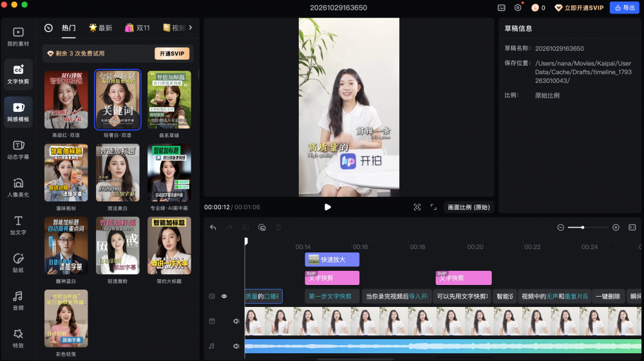
Task: Click 导出 export button
Action: tap(624, 8)
